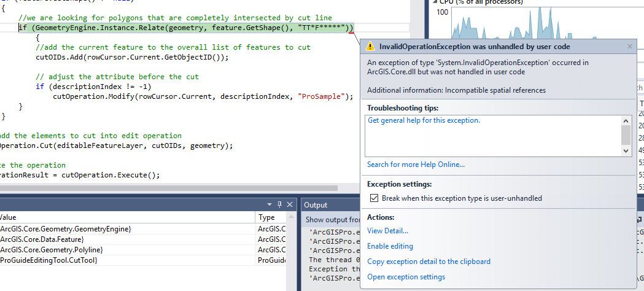Image resolution: width=644 pixels, height=291 pixels.
Task: Click the cutOperation.Execute() code line
Action: pyautogui.click(x=80, y=175)
